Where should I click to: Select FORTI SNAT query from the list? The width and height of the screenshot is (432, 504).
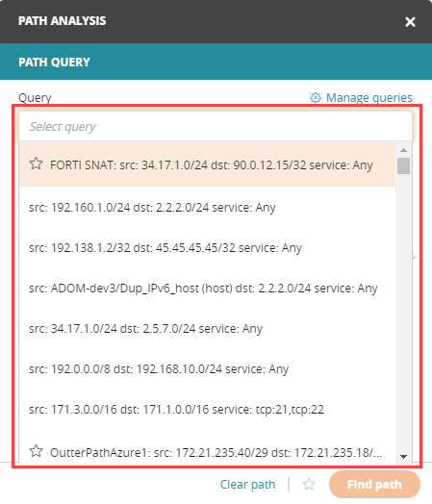point(207,164)
